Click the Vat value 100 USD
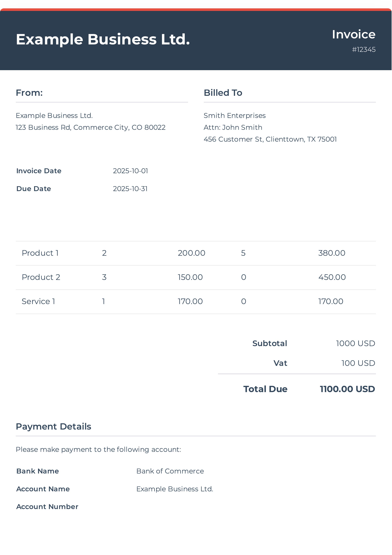The image size is (392, 555). click(358, 363)
